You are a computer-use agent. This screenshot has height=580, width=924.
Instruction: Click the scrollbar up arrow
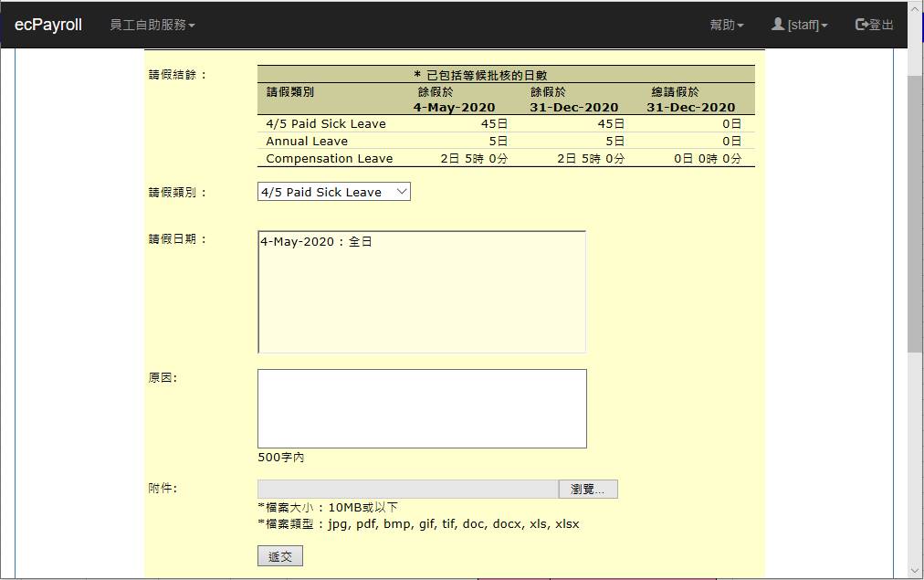(915, 8)
